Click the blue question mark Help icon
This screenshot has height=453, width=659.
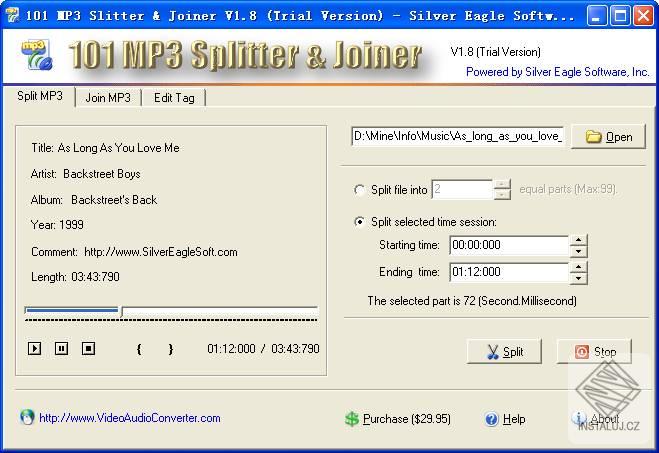pos(491,419)
